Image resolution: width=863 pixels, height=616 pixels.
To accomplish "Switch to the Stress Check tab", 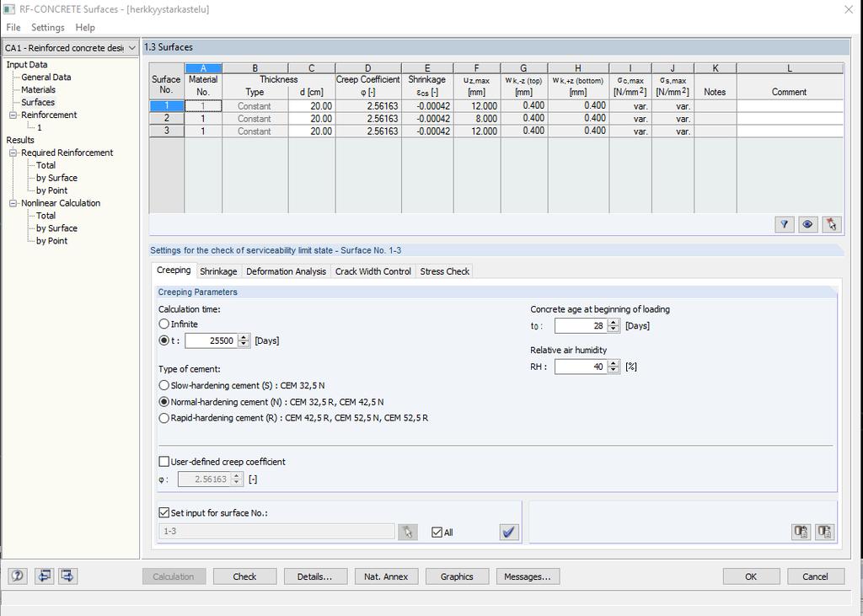I will [x=445, y=271].
